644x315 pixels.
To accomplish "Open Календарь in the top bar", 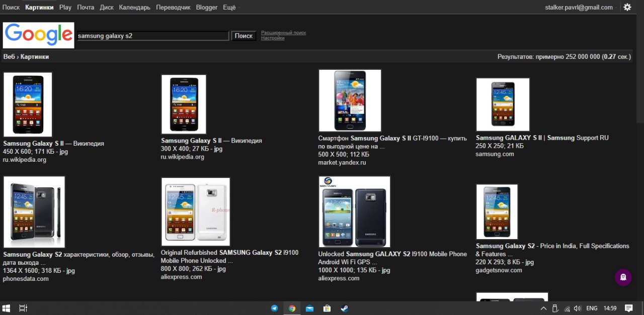I will click(x=135, y=8).
